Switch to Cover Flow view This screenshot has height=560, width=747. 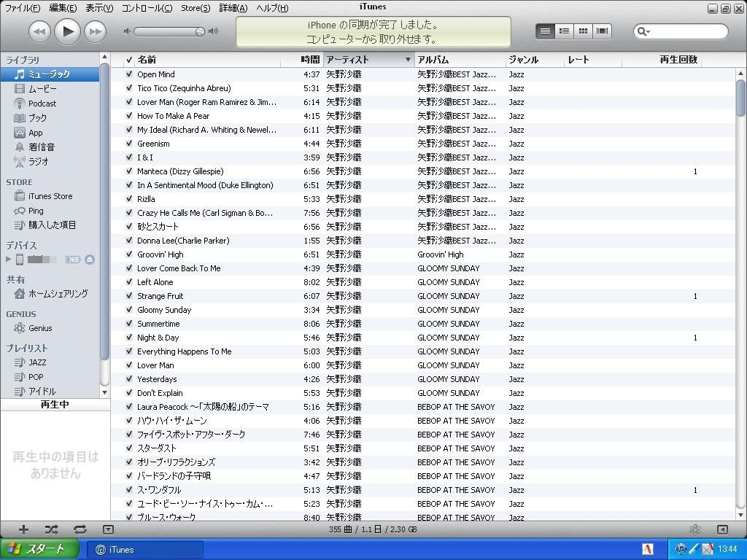point(603,31)
